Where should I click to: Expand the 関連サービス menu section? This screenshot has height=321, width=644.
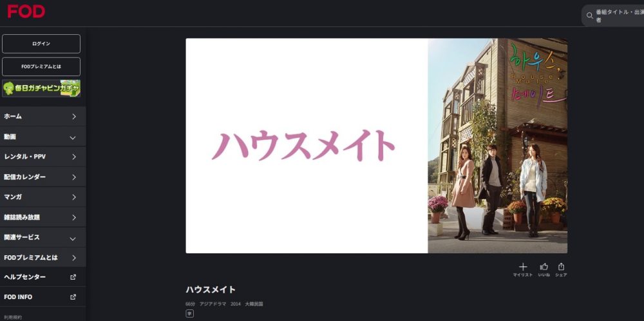point(43,238)
